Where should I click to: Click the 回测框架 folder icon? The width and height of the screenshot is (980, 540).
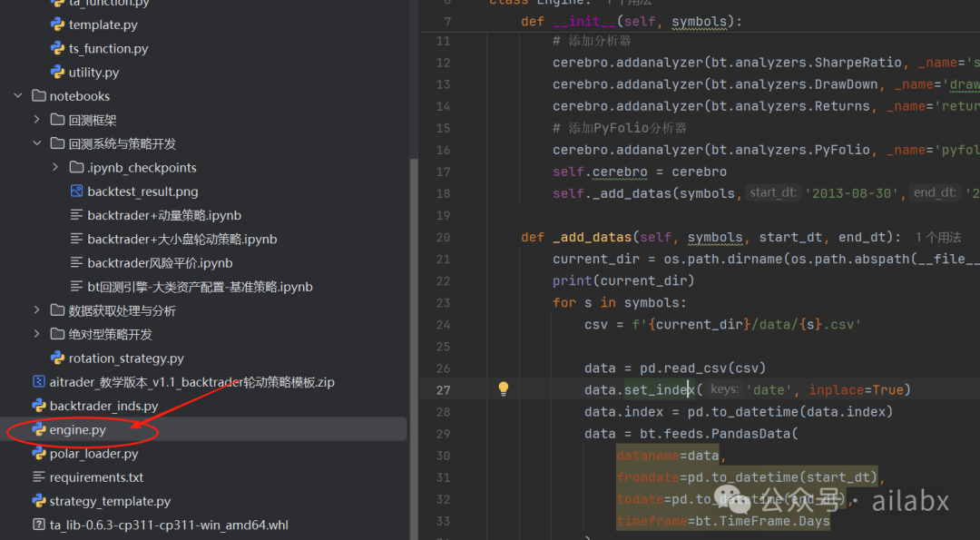pyautogui.click(x=57, y=120)
